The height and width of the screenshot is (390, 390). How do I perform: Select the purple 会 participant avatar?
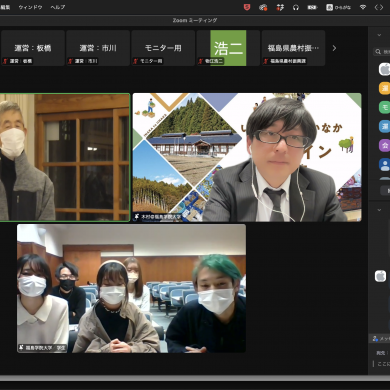click(384, 145)
